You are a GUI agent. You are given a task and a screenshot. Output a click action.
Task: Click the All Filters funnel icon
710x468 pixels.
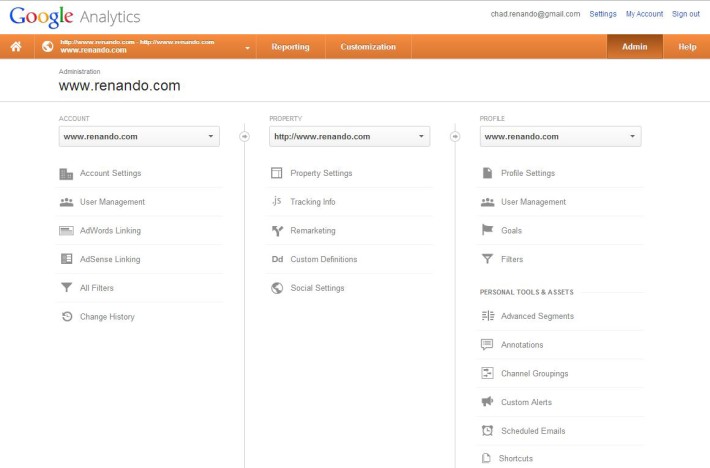(67, 287)
